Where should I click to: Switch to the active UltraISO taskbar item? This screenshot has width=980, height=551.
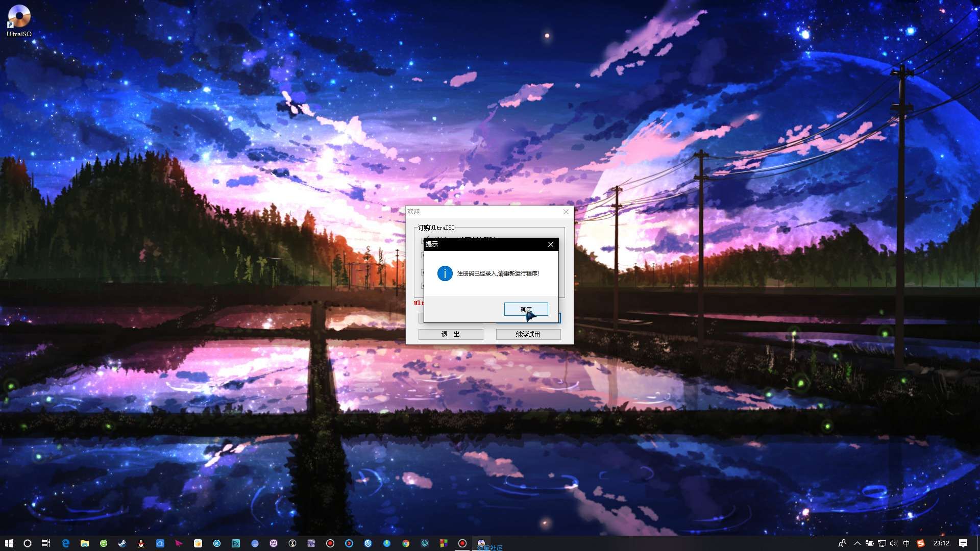[x=481, y=543]
